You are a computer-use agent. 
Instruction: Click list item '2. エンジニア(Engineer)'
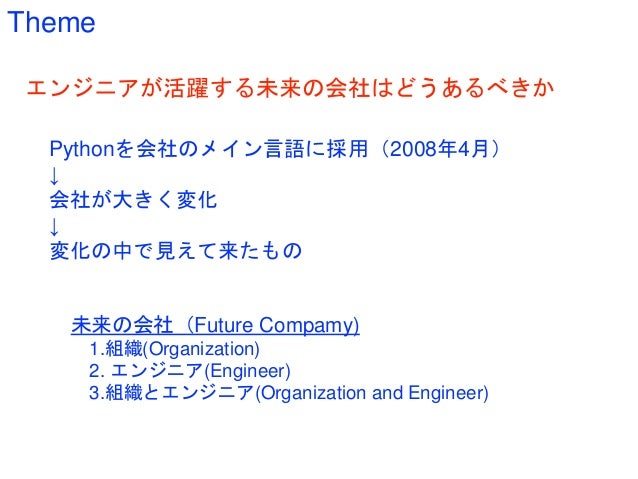[x=190, y=371]
